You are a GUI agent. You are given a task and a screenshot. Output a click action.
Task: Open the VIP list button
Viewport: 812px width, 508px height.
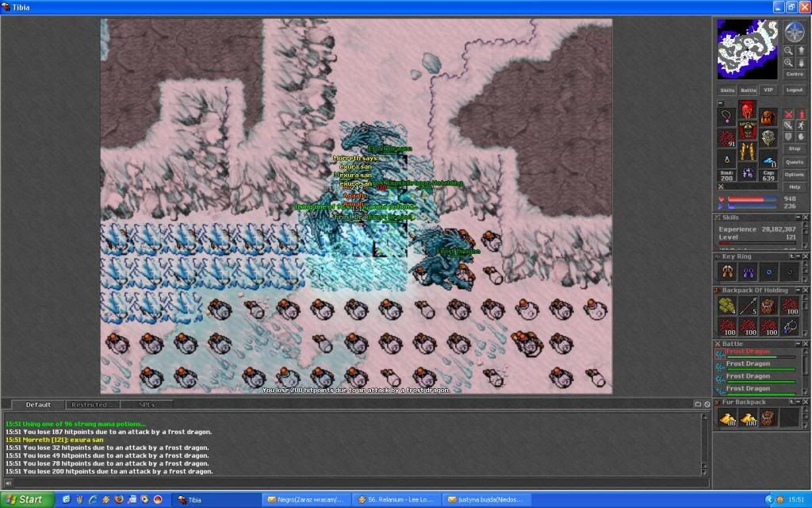click(x=768, y=90)
